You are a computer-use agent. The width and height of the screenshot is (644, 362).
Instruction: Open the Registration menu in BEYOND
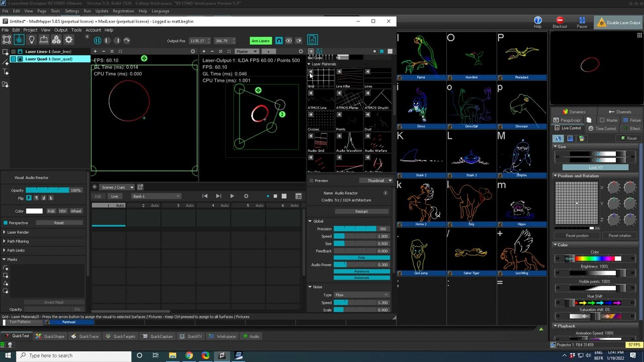pos(123,11)
